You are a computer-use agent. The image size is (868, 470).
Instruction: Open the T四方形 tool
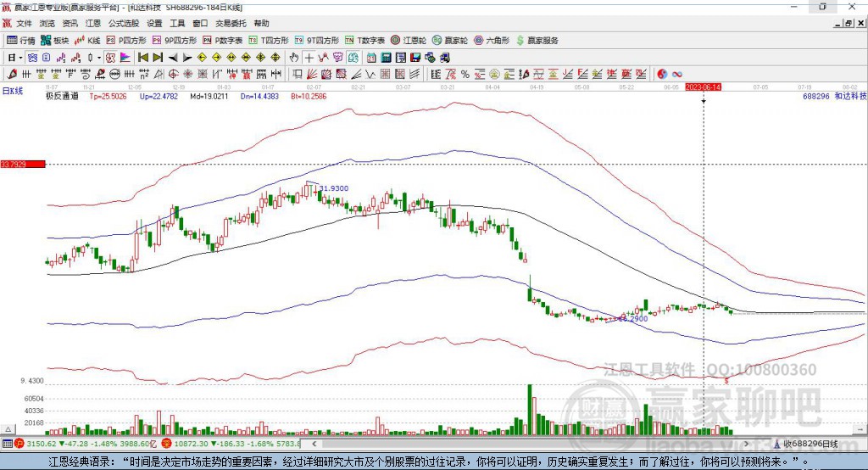coord(269,41)
